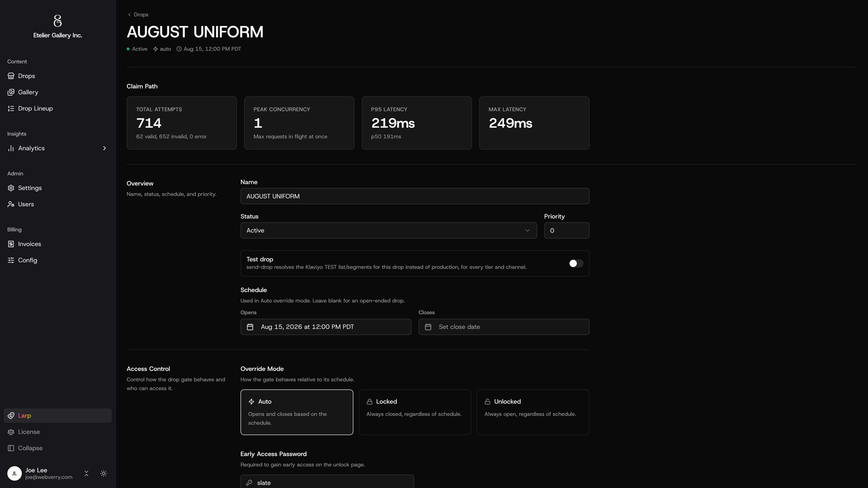This screenshot has width=868, height=488.
Task: Click the Priority number field
Action: click(566, 230)
